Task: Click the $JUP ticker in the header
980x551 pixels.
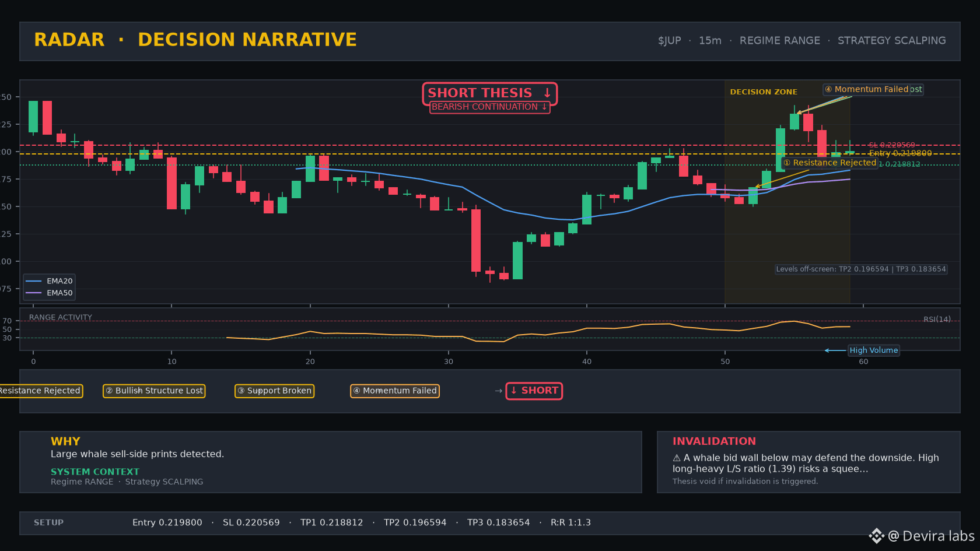Action: 669,41
